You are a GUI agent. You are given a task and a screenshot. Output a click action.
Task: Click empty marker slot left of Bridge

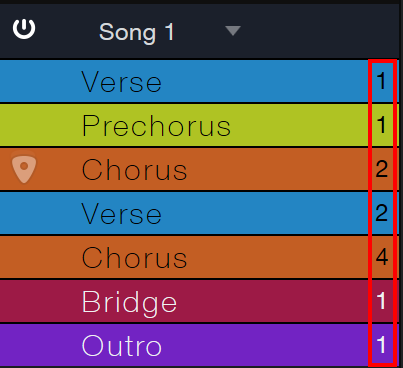pyautogui.click(x=24, y=301)
